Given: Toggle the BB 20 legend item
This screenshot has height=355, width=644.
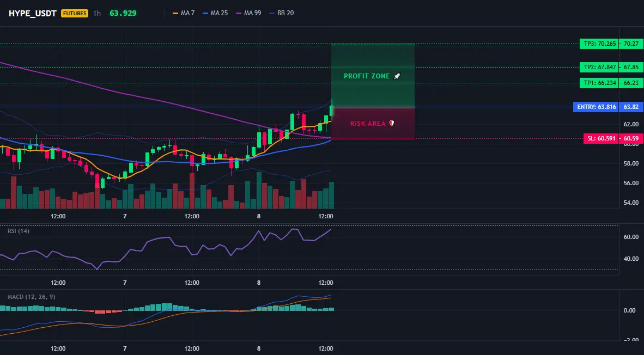Looking at the screenshot, I should tap(281, 13).
